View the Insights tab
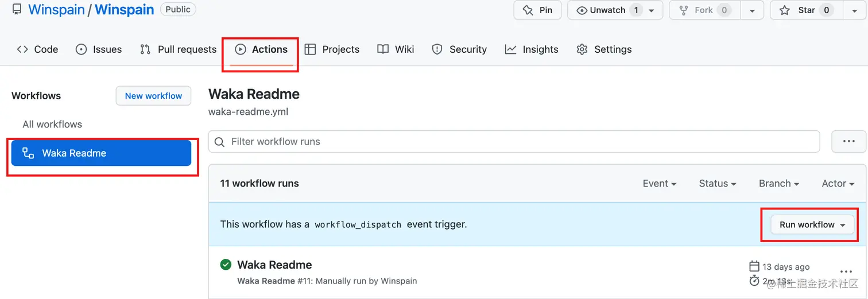 [x=532, y=49]
